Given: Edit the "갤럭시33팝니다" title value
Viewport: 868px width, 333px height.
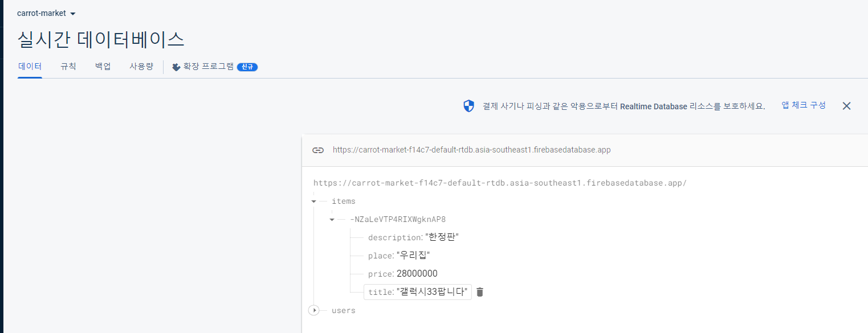Looking at the screenshot, I should pos(432,292).
